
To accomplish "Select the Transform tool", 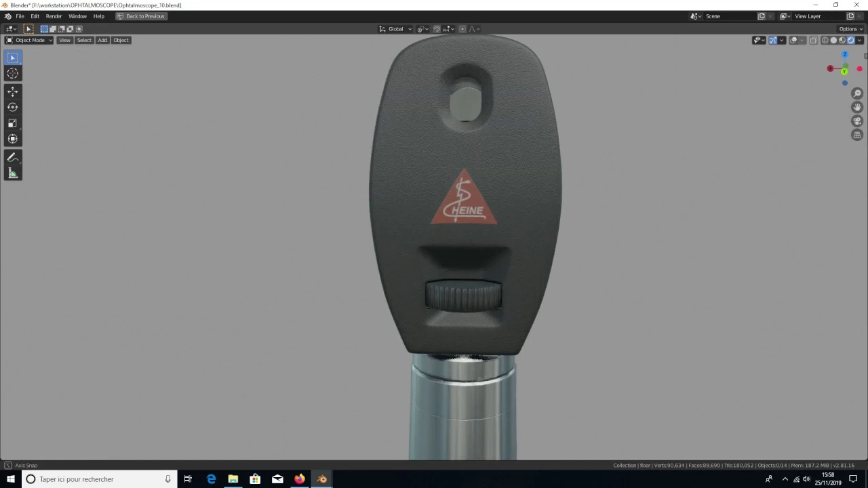I will [x=12, y=138].
